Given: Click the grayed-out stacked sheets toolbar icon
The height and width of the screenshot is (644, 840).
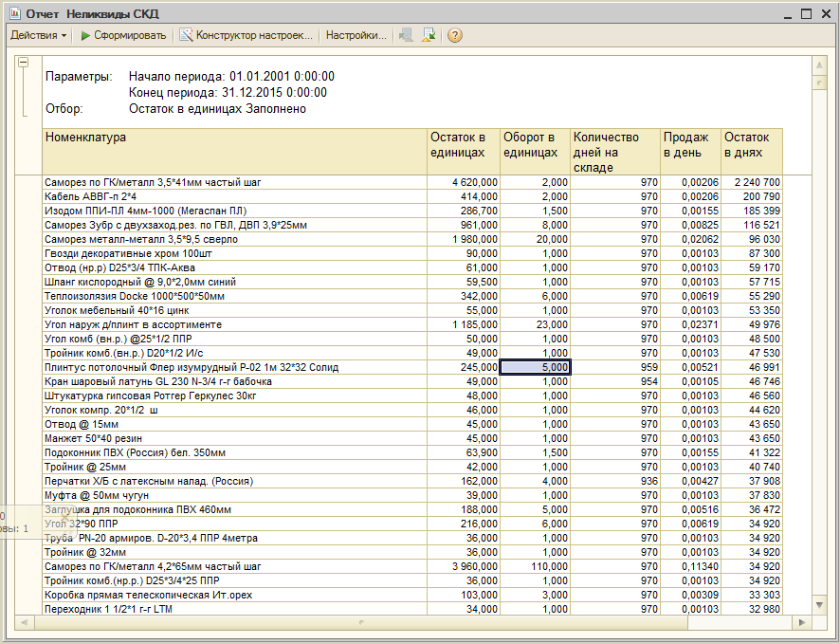Looking at the screenshot, I should pos(406,35).
